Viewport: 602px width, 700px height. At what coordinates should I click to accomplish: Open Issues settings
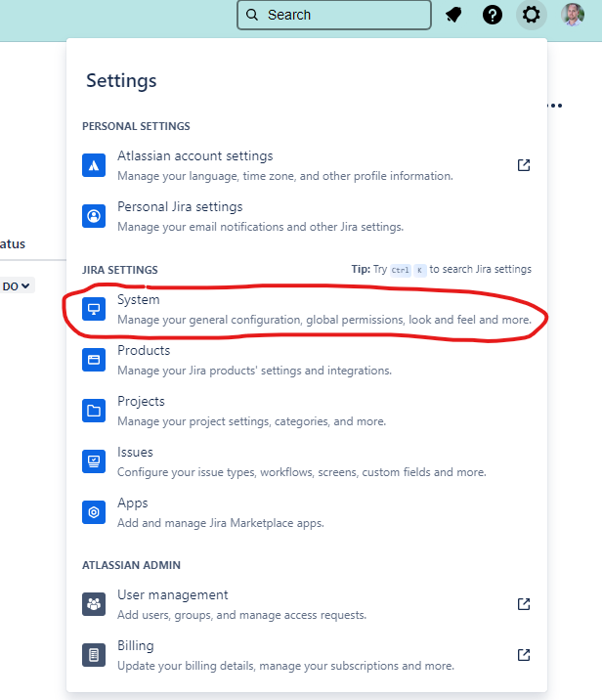(307, 461)
